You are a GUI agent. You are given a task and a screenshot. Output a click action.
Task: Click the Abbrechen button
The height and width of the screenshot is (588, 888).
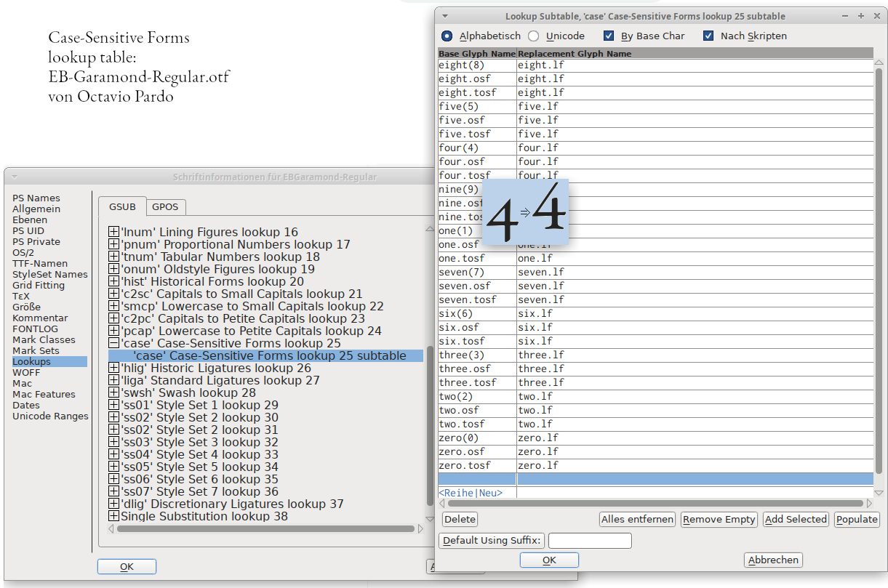[x=773, y=560]
